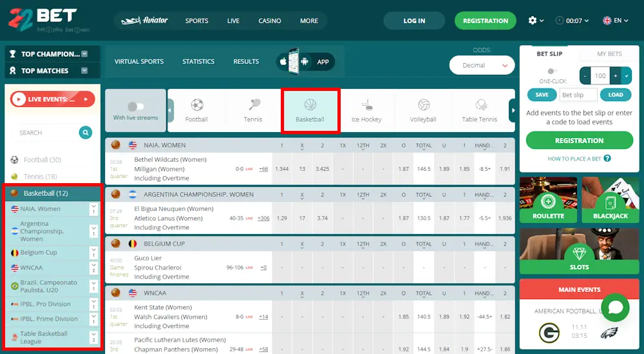Open the Aviator game link

(x=144, y=20)
